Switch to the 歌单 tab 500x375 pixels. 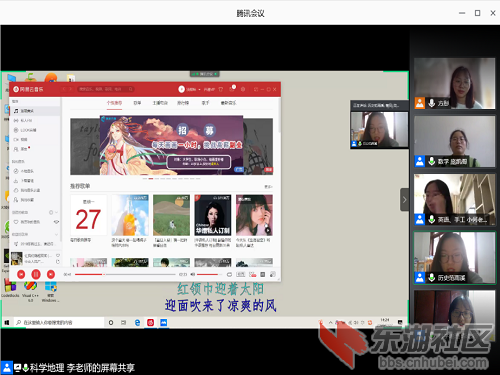[137, 103]
